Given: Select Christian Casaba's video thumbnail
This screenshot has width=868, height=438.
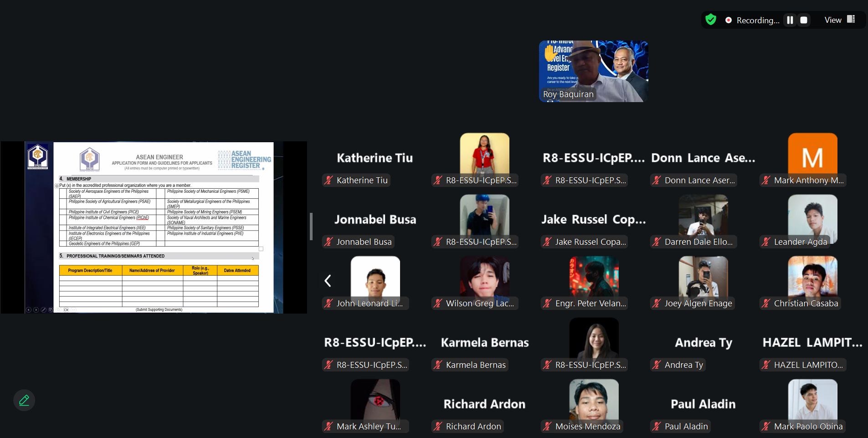Looking at the screenshot, I should click(x=812, y=278).
